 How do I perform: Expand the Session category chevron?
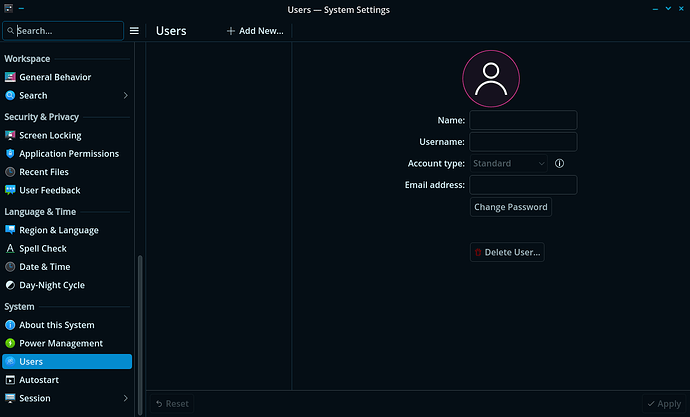pyautogui.click(x=125, y=398)
